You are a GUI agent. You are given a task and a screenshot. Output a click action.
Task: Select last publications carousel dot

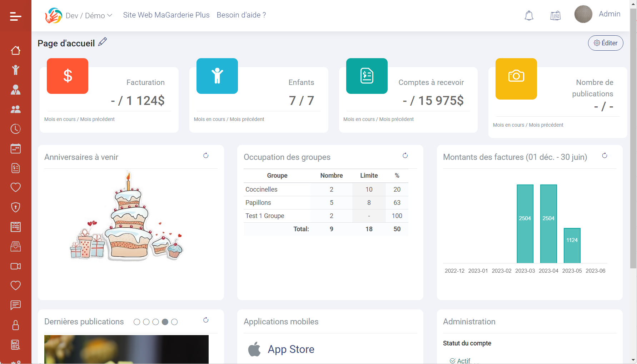(174, 322)
